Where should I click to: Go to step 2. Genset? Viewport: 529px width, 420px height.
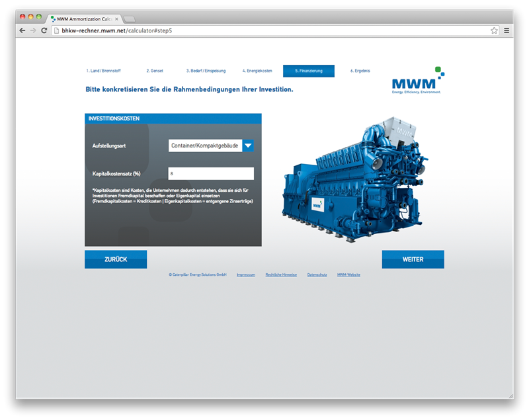coord(155,71)
